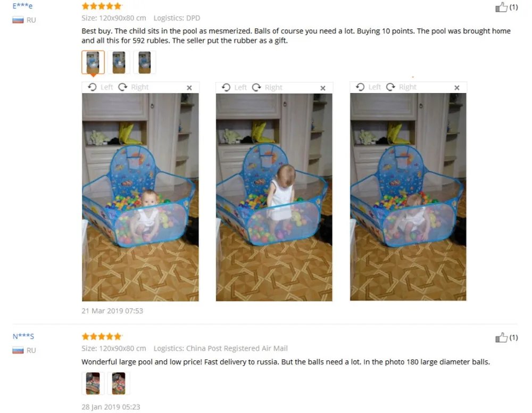Rotate first photo left

pyautogui.click(x=101, y=87)
